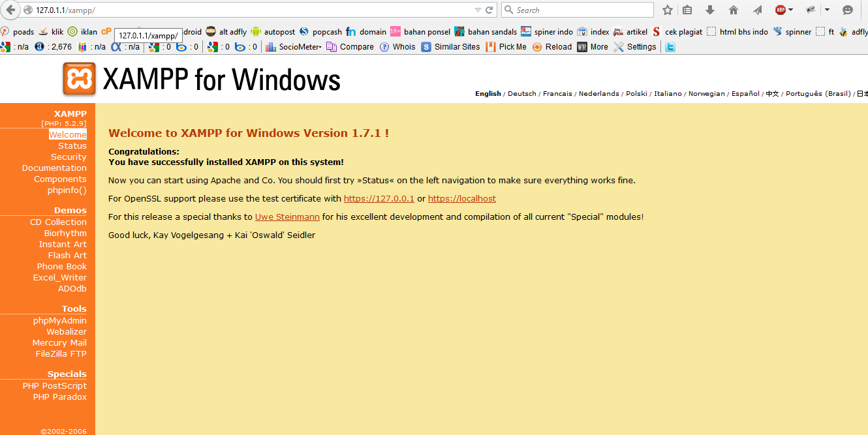Open Mercury Mail in the sidebar

pos(59,343)
